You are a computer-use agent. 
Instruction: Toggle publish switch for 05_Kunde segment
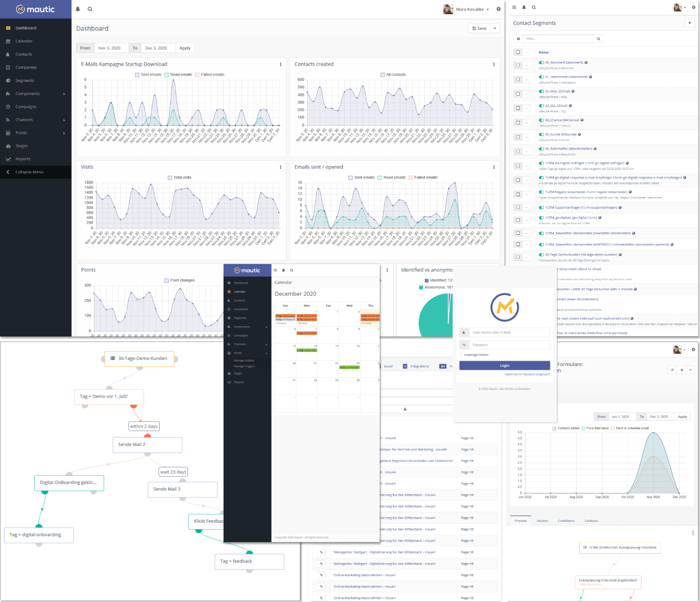click(541, 134)
